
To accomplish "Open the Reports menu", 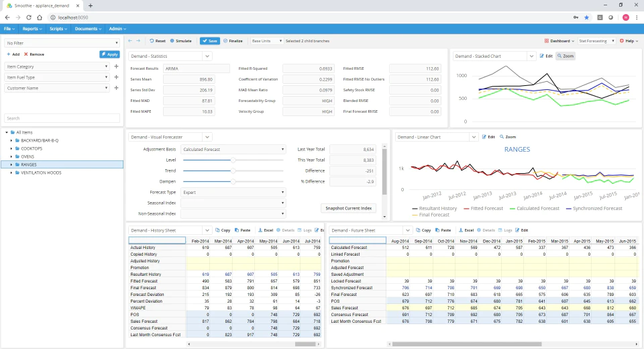I will (32, 29).
